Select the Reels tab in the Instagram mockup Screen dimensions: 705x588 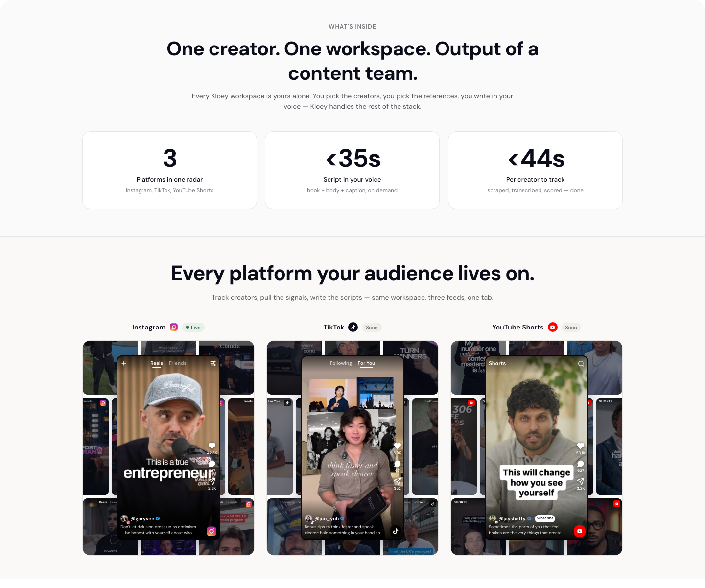157,363
